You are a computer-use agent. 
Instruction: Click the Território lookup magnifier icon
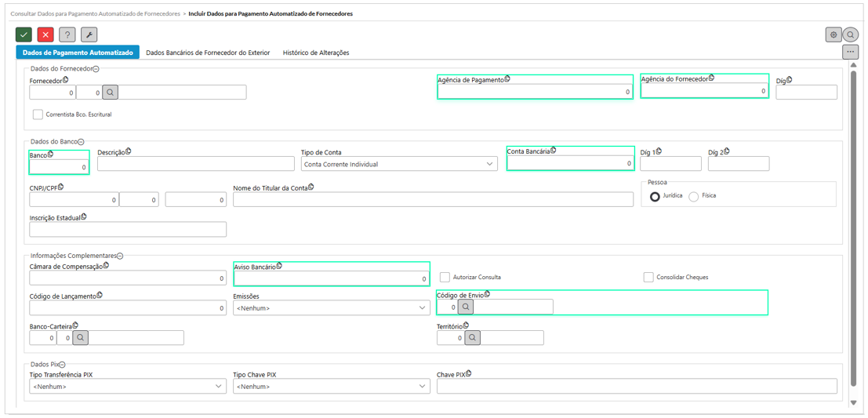tap(473, 338)
